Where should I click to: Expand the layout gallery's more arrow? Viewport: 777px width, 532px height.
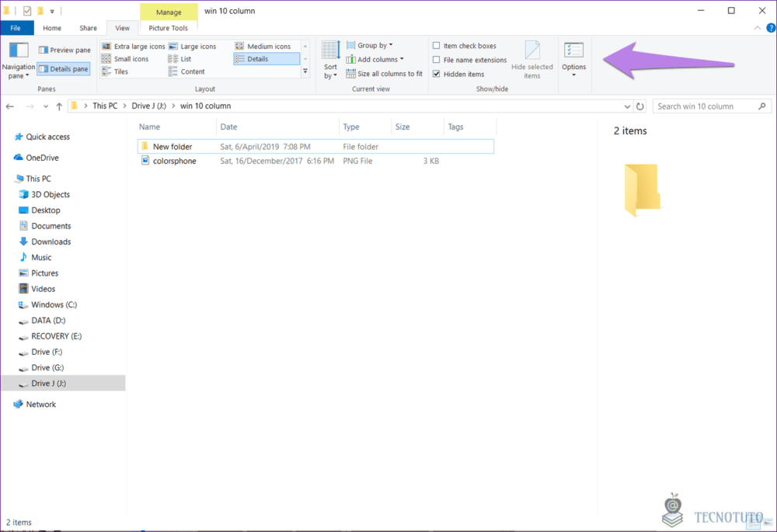(305, 71)
